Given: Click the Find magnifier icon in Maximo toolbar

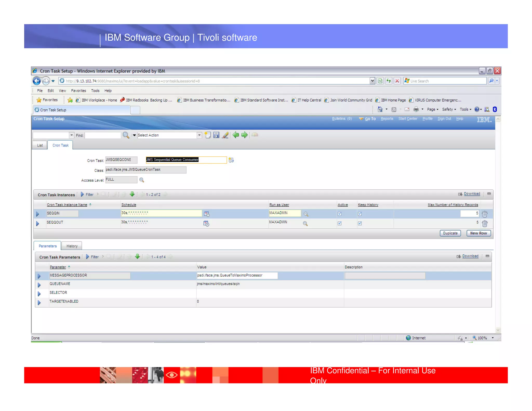Looking at the screenshot, I should point(126,135).
